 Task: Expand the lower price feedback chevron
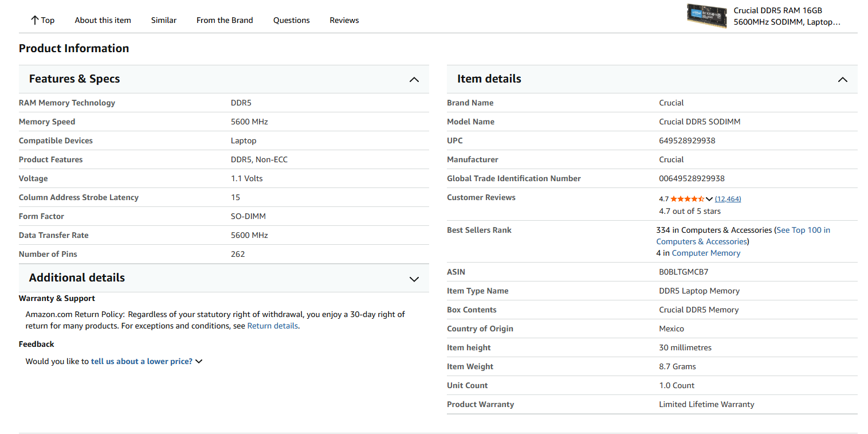click(x=199, y=361)
